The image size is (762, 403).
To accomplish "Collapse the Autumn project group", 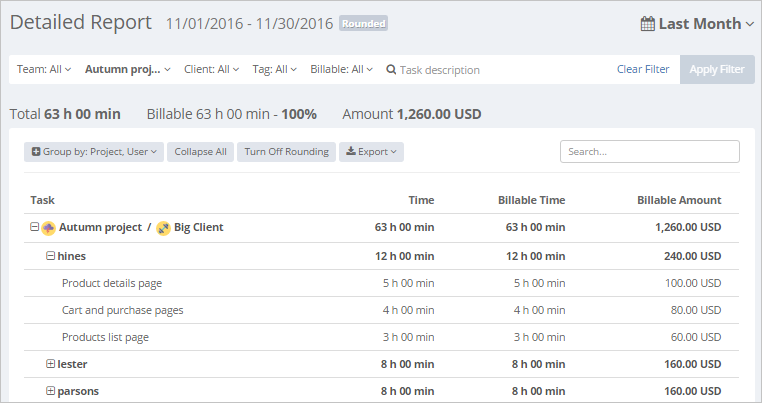I will [34, 227].
